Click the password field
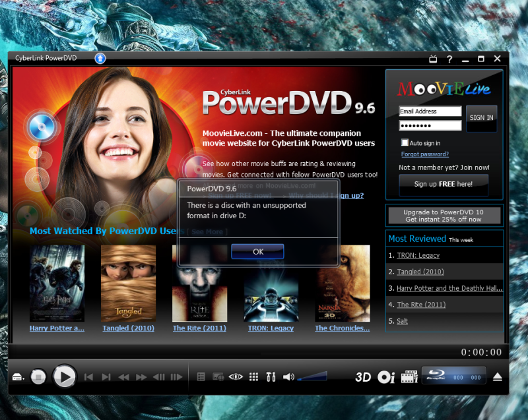Viewport: 528px width, 420px height. (430, 125)
